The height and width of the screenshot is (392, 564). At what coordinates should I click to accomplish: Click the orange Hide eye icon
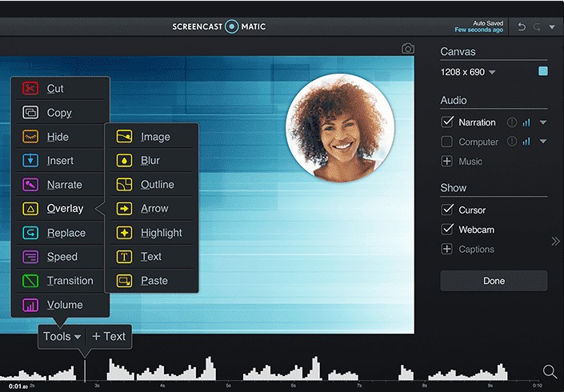30,137
